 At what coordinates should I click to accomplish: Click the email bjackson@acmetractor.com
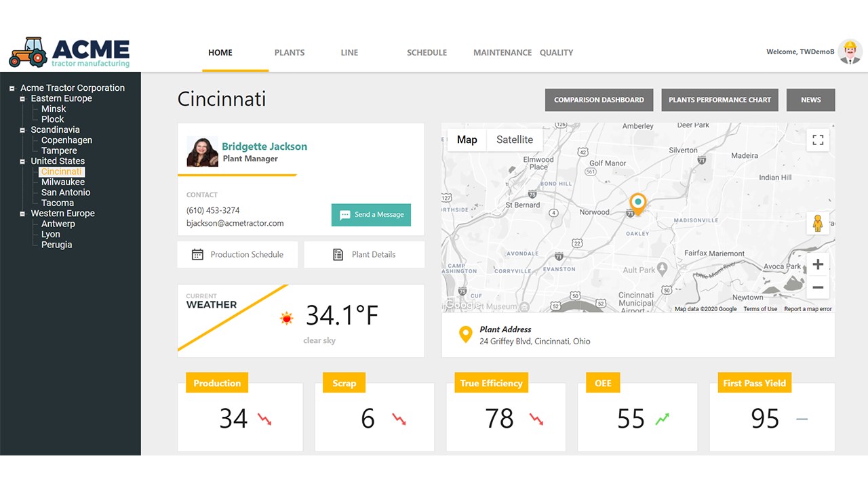(x=235, y=223)
